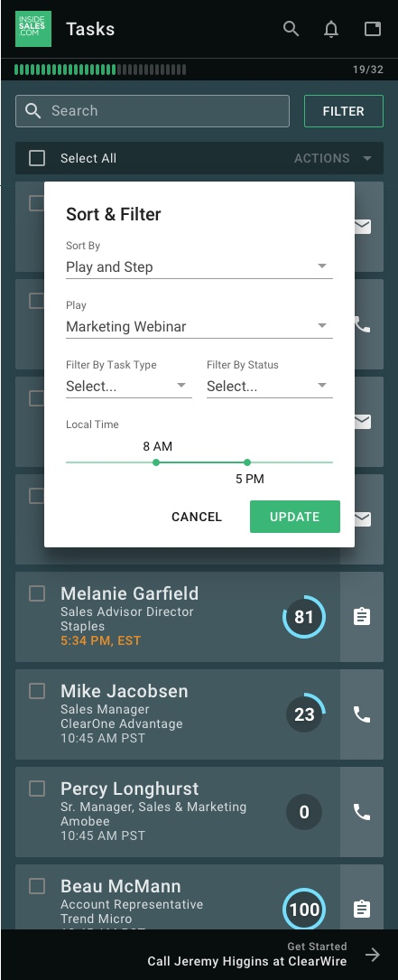The height and width of the screenshot is (980, 398).
Task: Call Mike Jacobsen using the phone icon
Action: 362,714
